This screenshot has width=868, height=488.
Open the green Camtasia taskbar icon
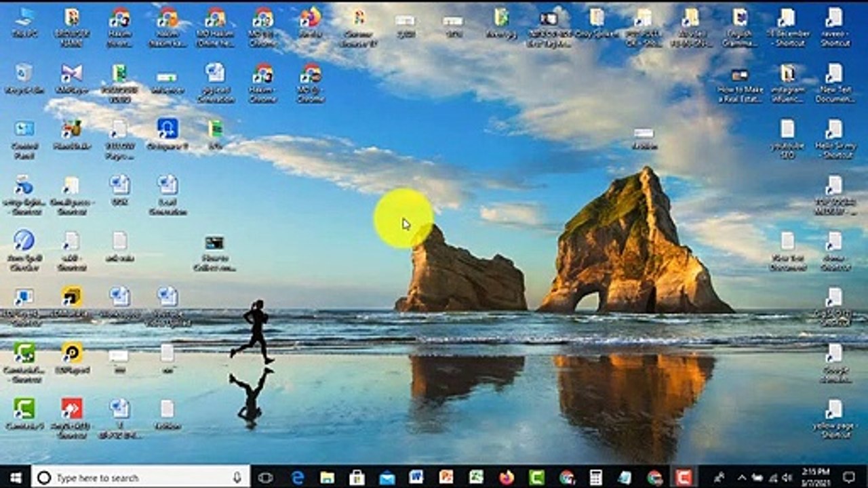click(536, 477)
